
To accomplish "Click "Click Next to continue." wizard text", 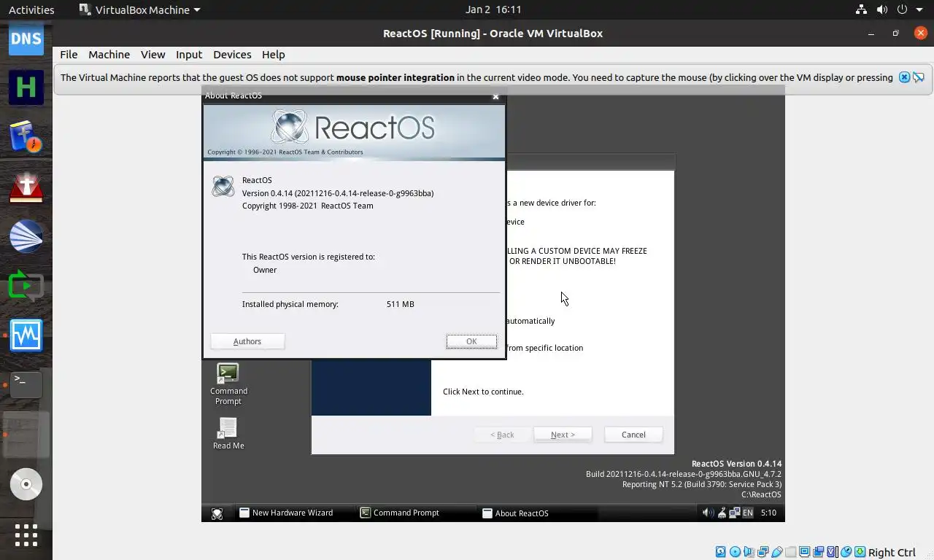I will [483, 392].
